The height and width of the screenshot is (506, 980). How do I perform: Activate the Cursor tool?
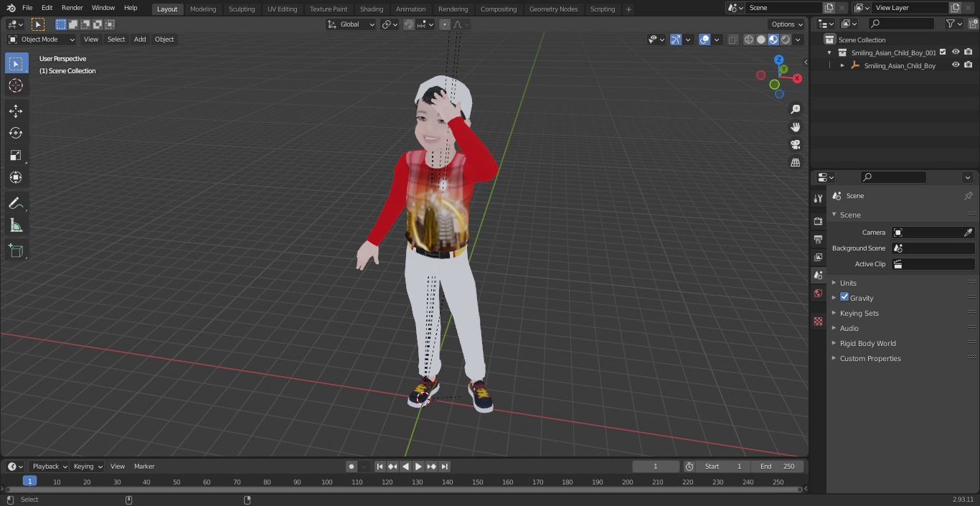(16, 85)
